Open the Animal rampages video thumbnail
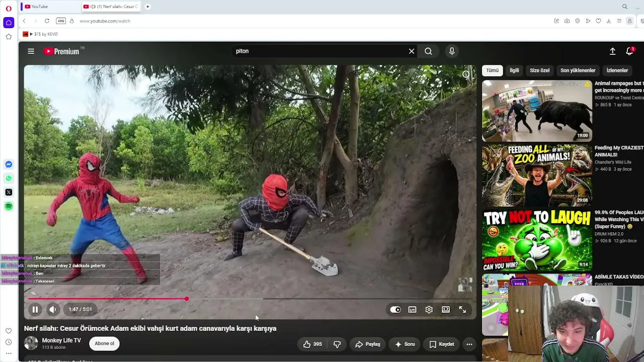The image size is (644, 362). [x=537, y=111]
